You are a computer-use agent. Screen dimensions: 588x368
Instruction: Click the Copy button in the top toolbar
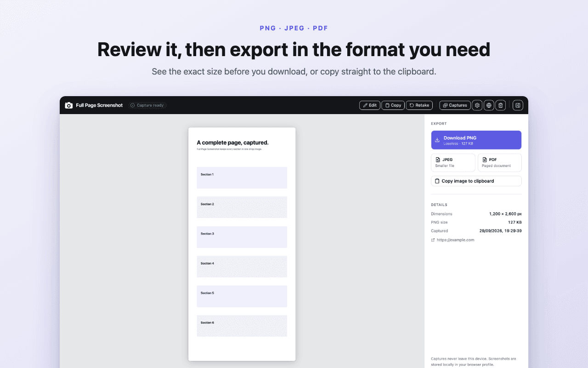coord(393,105)
